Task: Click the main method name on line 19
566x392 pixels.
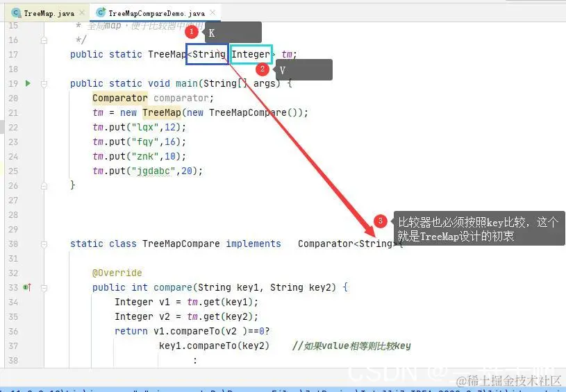Action: coord(186,84)
